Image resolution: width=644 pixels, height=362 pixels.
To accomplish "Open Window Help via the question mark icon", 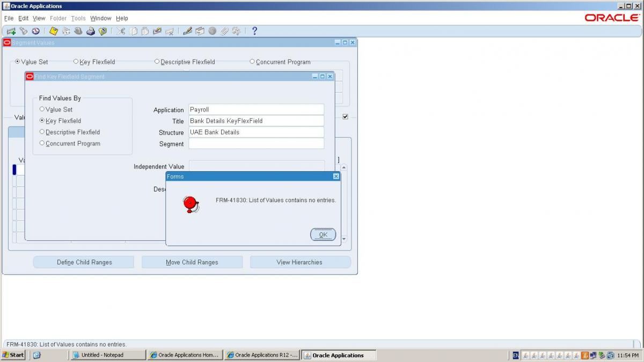I will click(253, 31).
